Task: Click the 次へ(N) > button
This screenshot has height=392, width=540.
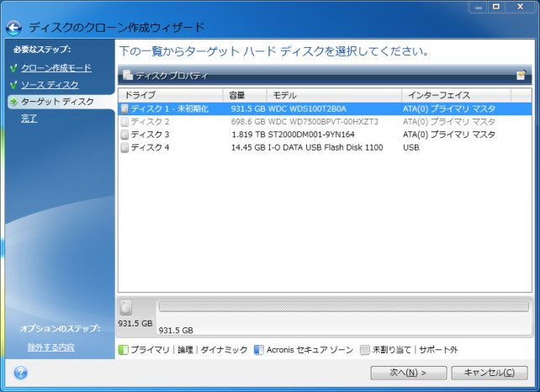Action: click(x=409, y=373)
